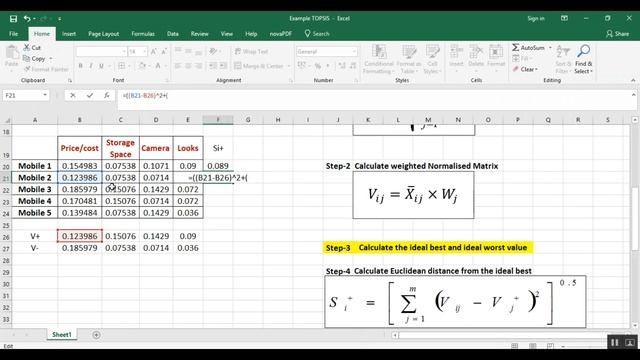The height and width of the screenshot is (360, 640).
Task: Add a new sheet with plus button
Action: (96, 335)
